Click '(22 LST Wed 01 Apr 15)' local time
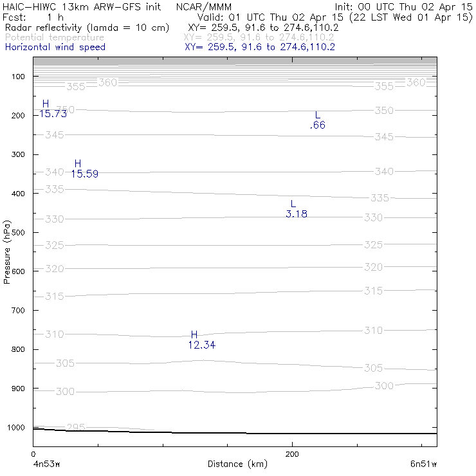The width and height of the screenshot is (476, 476). click(x=411, y=17)
